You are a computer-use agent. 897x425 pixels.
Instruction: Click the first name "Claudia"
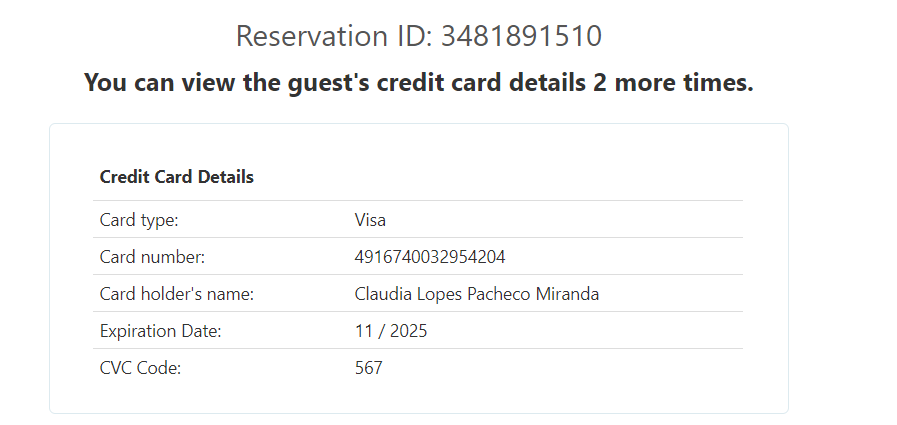pyautogui.click(x=382, y=294)
